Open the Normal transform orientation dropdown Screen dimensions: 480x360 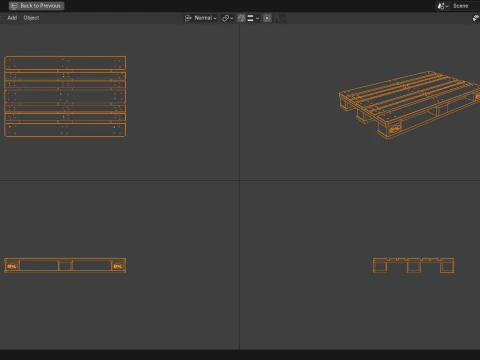pyautogui.click(x=201, y=18)
